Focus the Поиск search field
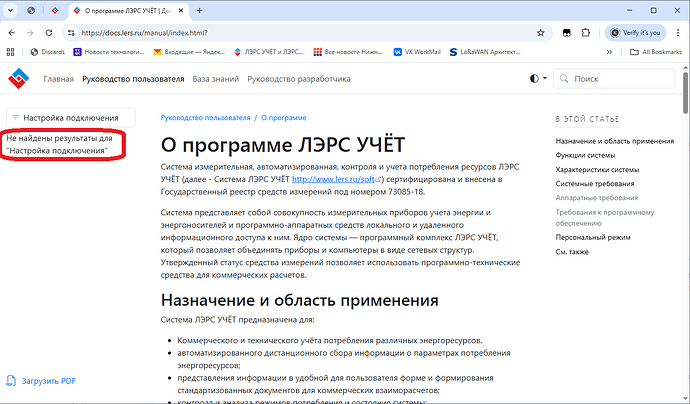The height and width of the screenshot is (404, 690). pos(614,79)
